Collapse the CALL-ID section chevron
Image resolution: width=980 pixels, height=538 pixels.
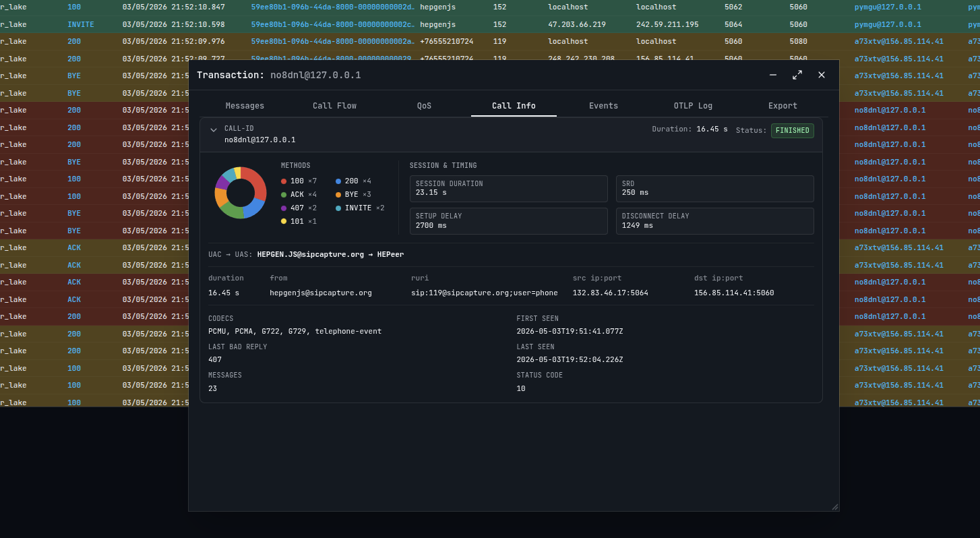click(214, 130)
